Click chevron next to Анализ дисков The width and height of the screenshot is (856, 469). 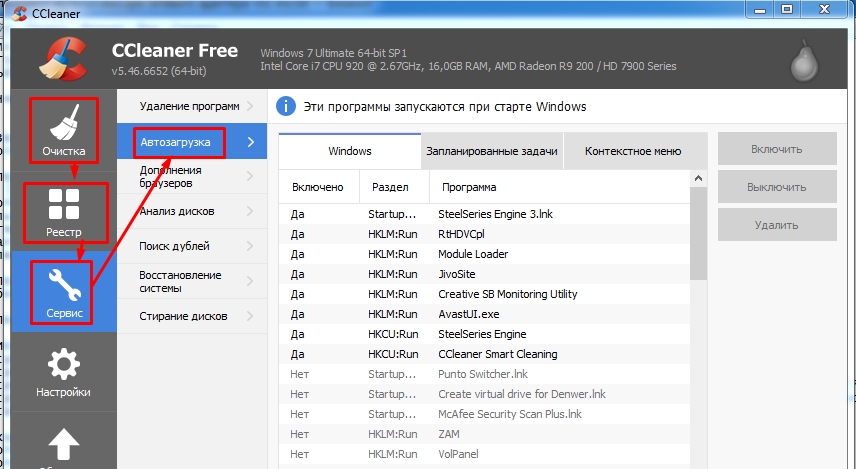(x=251, y=211)
